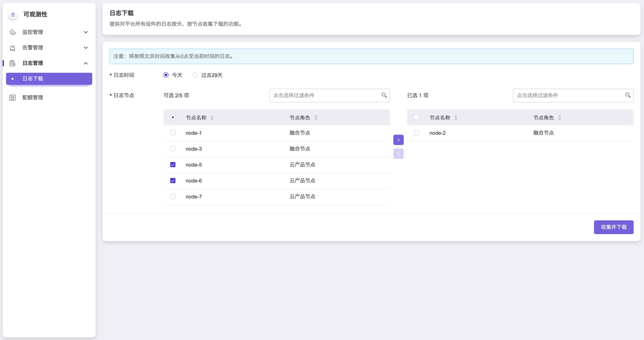Expand the 监控管理 menu chevron
The image size is (644, 340).
click(86, 32)
